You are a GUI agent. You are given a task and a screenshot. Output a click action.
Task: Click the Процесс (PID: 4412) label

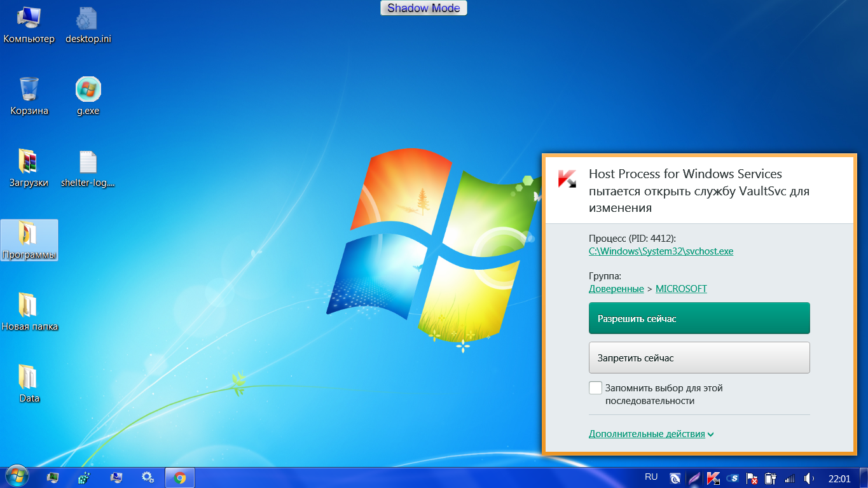632,239
